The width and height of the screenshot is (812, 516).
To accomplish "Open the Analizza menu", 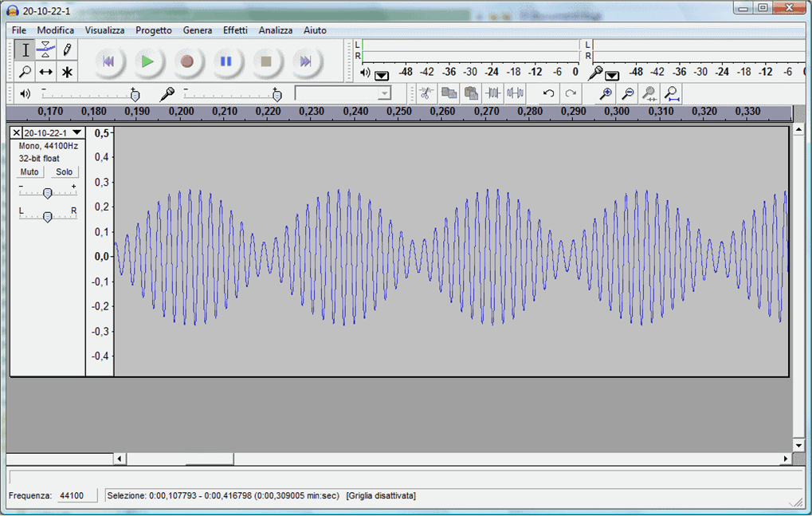I will (x=276, y=30).
